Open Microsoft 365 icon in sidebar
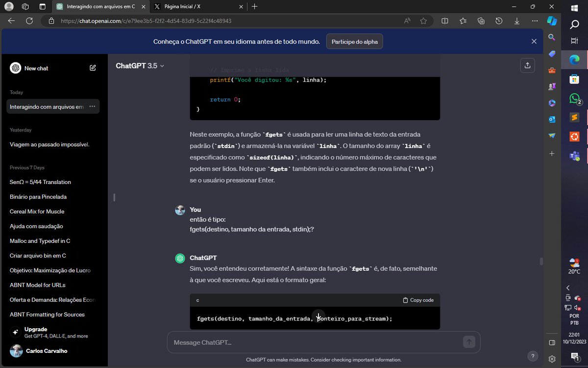 tap(552, 103)
